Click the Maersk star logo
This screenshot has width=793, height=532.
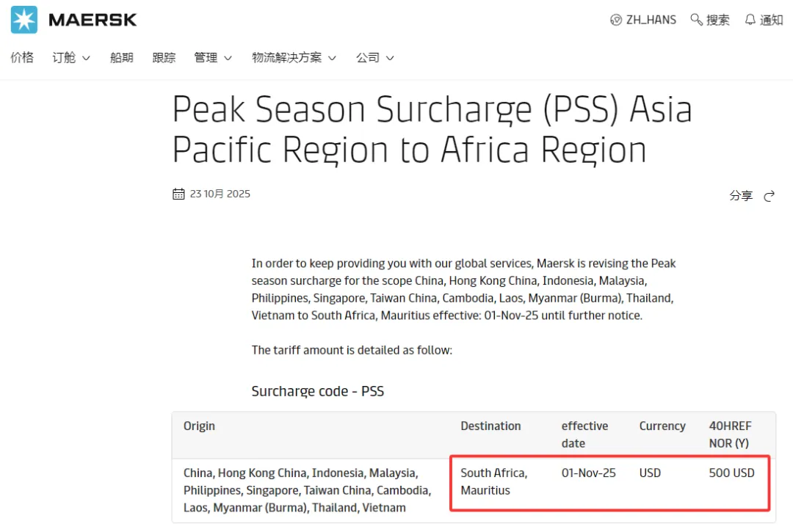click(x=23, y=20)
